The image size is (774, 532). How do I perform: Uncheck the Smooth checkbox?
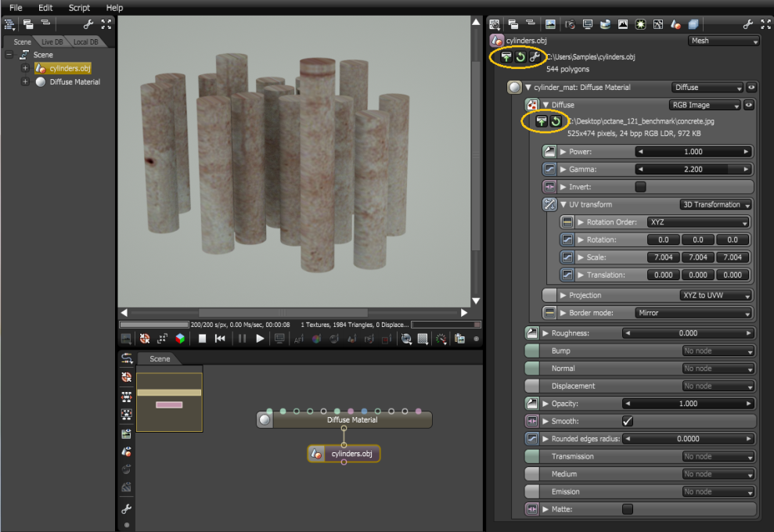tap(628, 421)
